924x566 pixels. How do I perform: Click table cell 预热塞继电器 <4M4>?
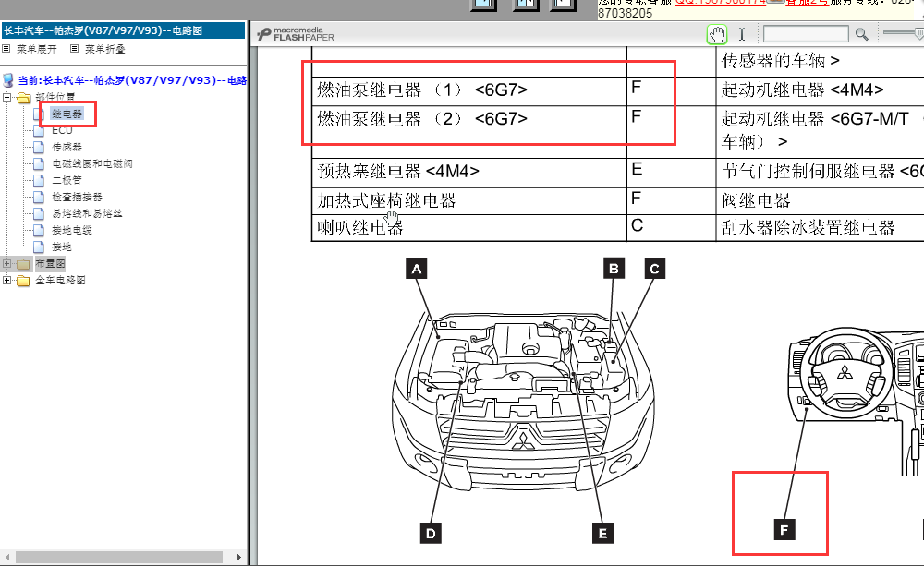[469, 173]
